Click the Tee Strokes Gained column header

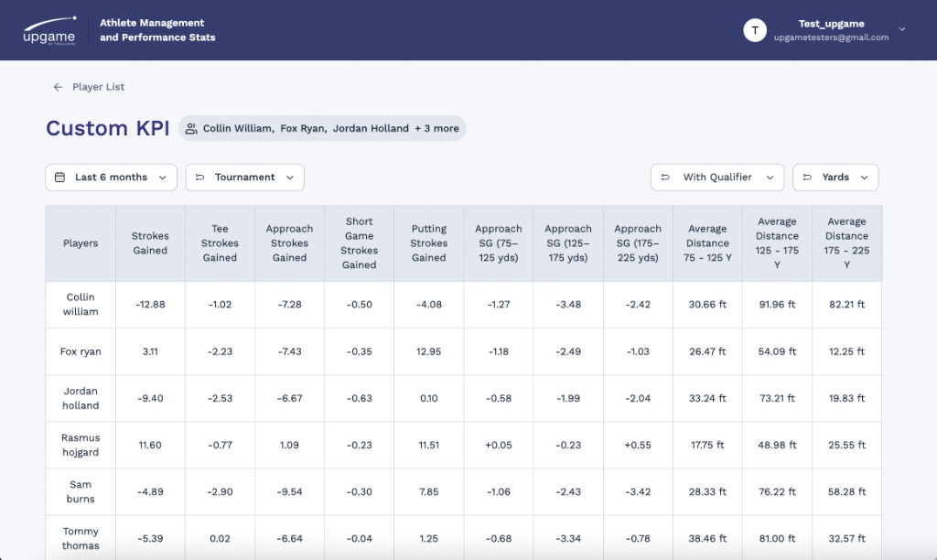tap(220, 243)
